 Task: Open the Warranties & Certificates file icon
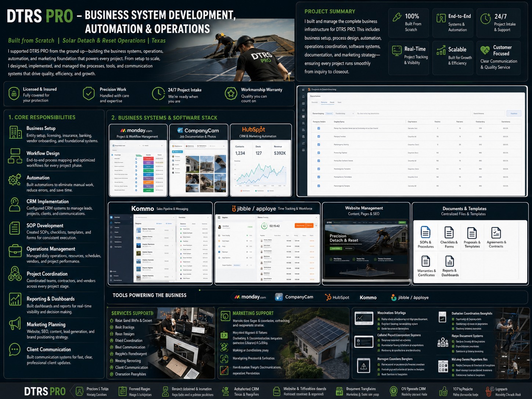coord(426,261)
